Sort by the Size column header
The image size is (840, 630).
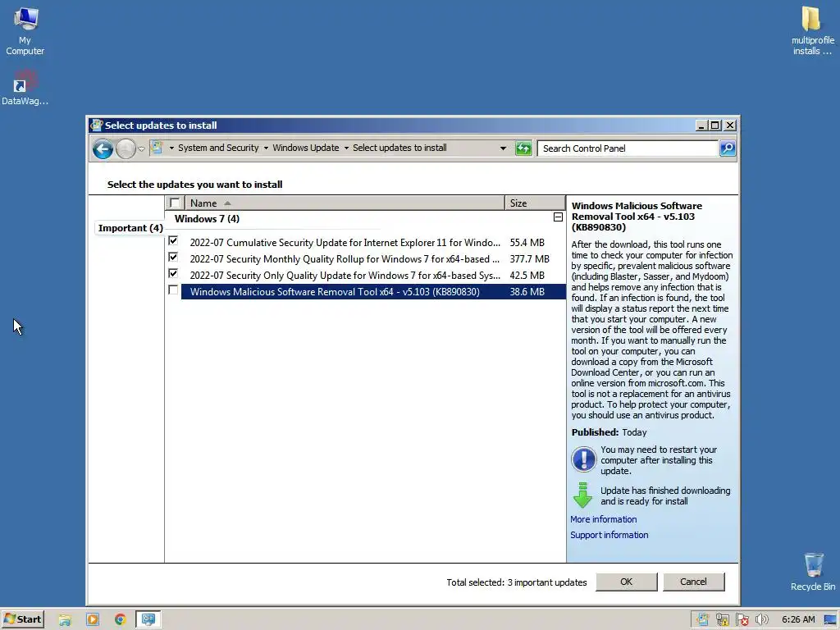click(x=535, y=203)
